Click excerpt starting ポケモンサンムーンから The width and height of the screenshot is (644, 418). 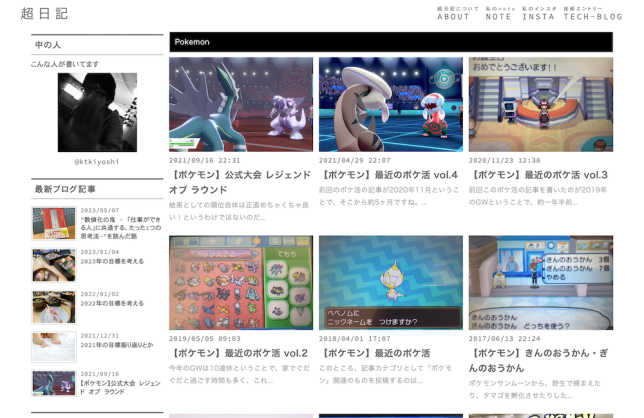click(535, 389)
